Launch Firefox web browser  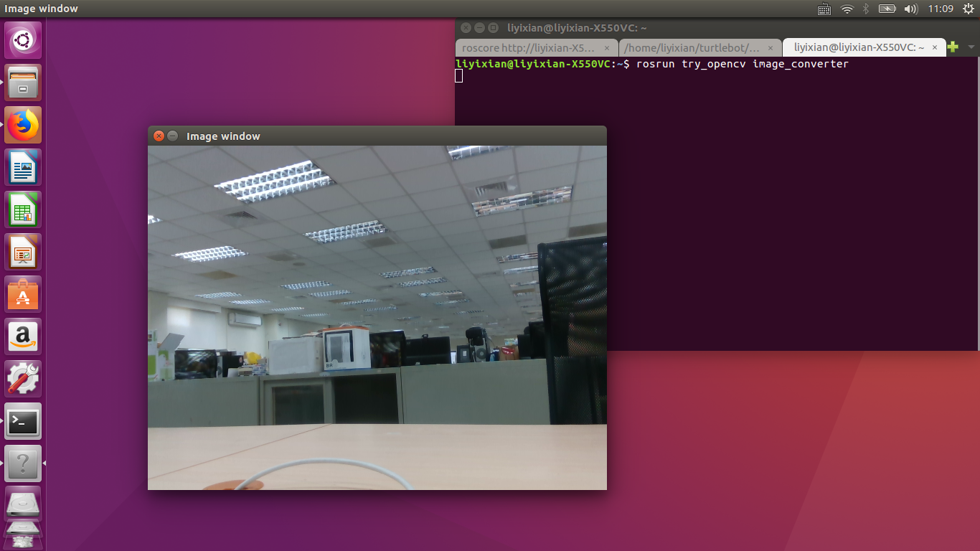(23, 125)
